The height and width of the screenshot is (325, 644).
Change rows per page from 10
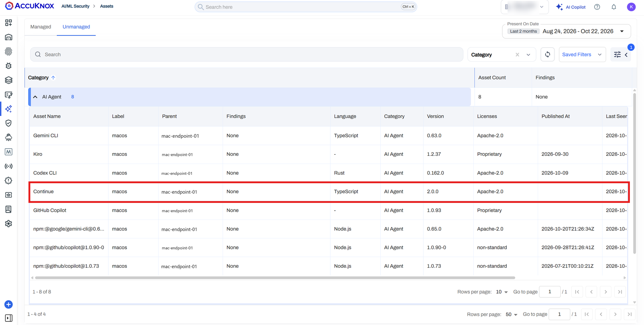[x=502, y=292]
